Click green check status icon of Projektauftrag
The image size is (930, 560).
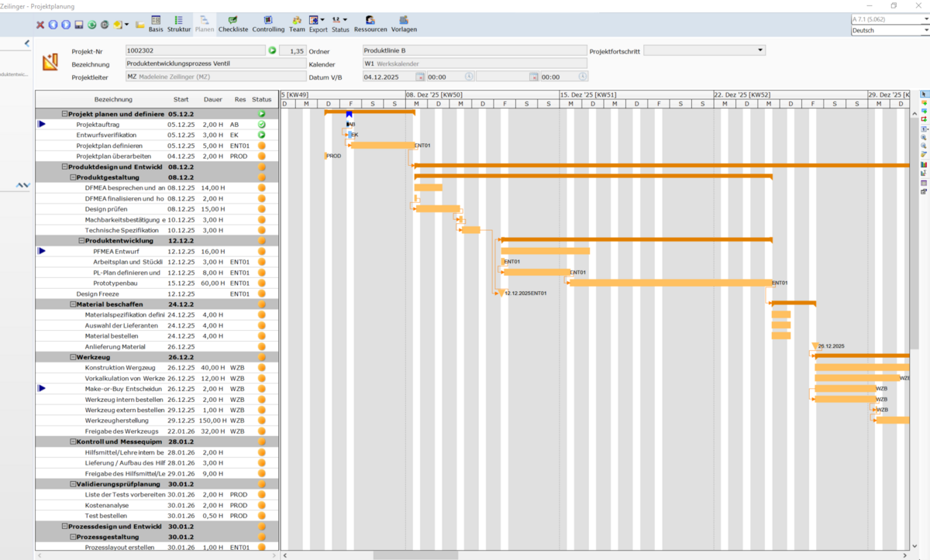tap(262, 124)
